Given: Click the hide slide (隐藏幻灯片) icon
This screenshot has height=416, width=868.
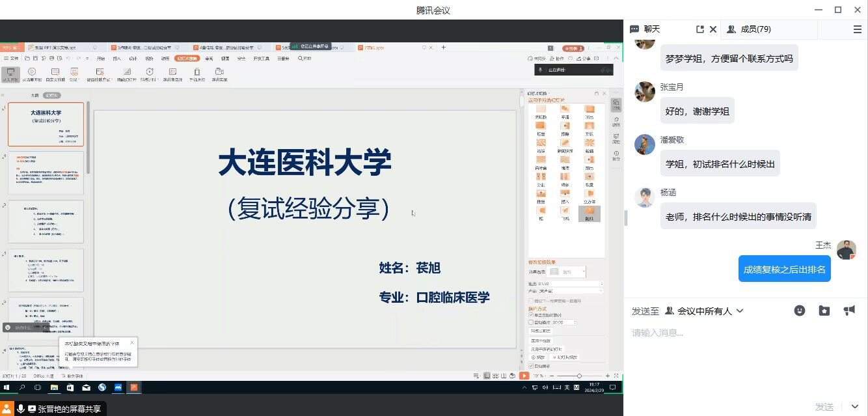Looking at the screenshot, I should pos(127,74).
